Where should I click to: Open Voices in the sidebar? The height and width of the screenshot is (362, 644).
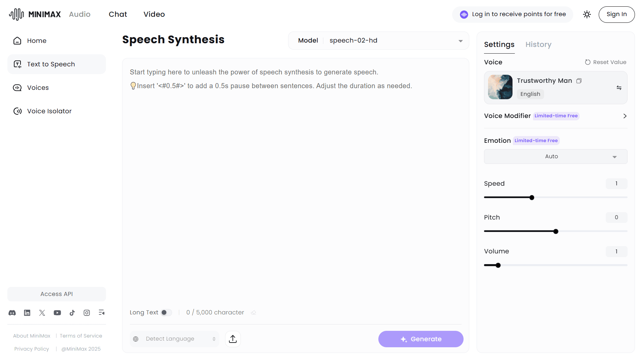[38, 88]
